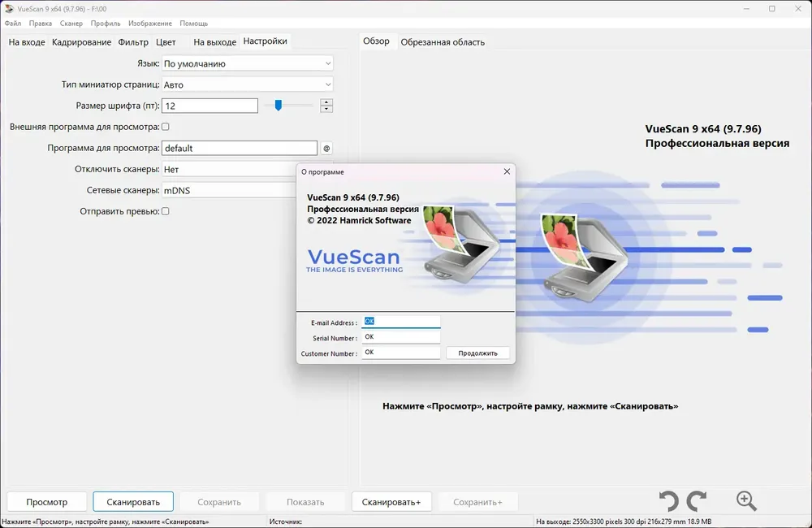Open the Файл menu
Screen dimensions: 812x528
(13, 24)
